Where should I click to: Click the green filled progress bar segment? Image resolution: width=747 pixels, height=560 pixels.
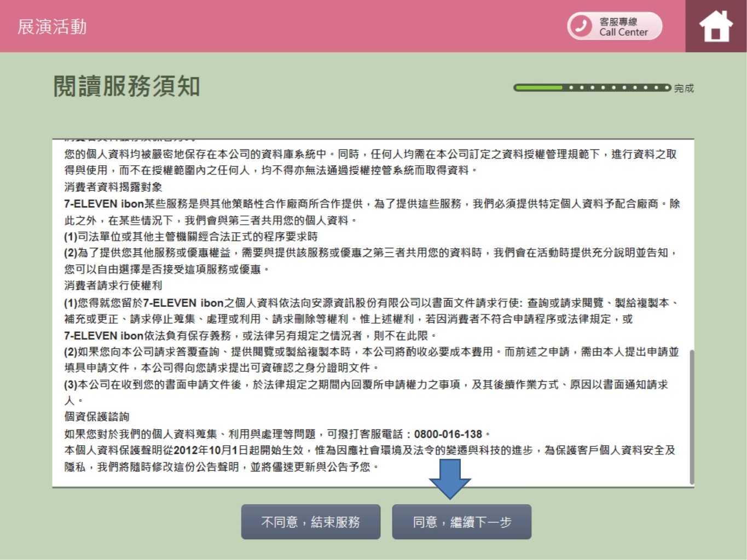click(x=538, y=87)
